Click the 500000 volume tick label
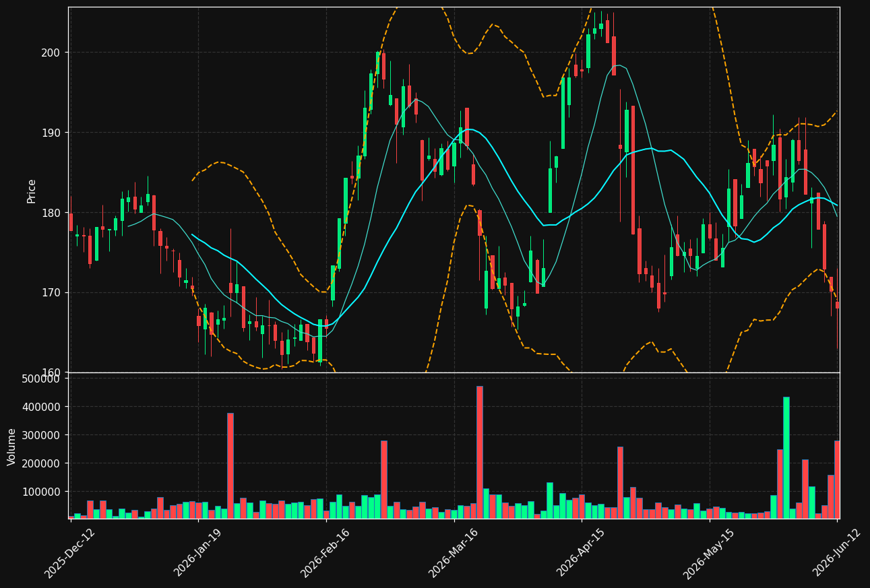870x588 pixels. tap(42, 379)
